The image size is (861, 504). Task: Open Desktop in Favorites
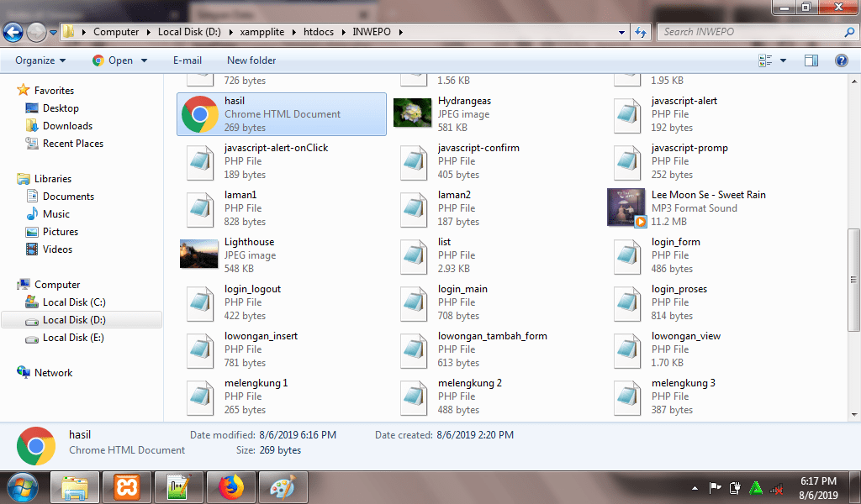[x=61, y=108]
